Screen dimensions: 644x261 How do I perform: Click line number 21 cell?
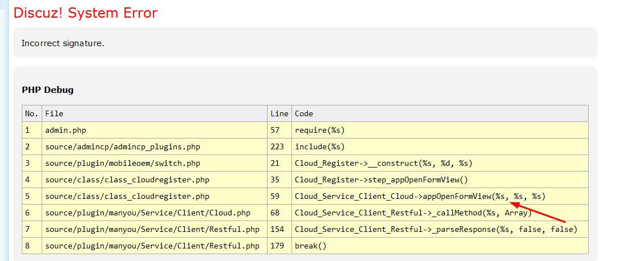[x=280, y=164]
